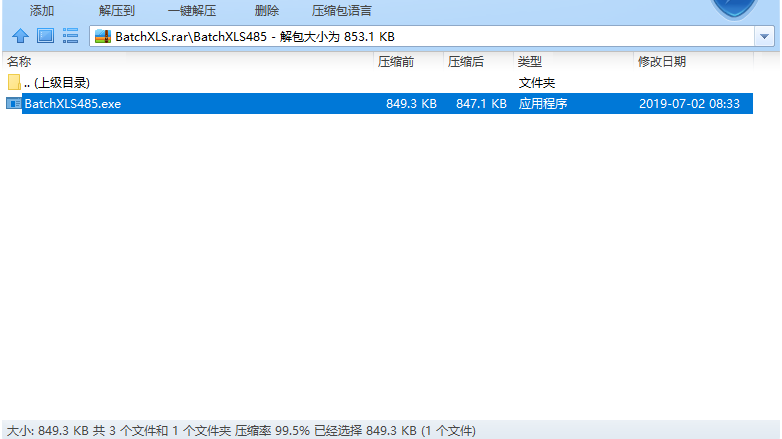The height and width of the screenshot is (439, 782).
Task: Click the 添加 toolbar button
Action: click(41, 10)
